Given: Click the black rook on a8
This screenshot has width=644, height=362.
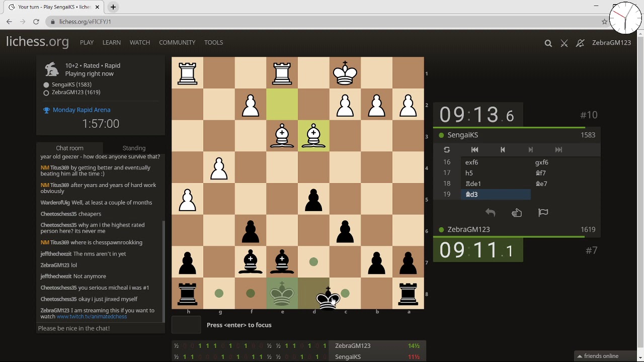Looking at the screenshot, I should (408, 294).
